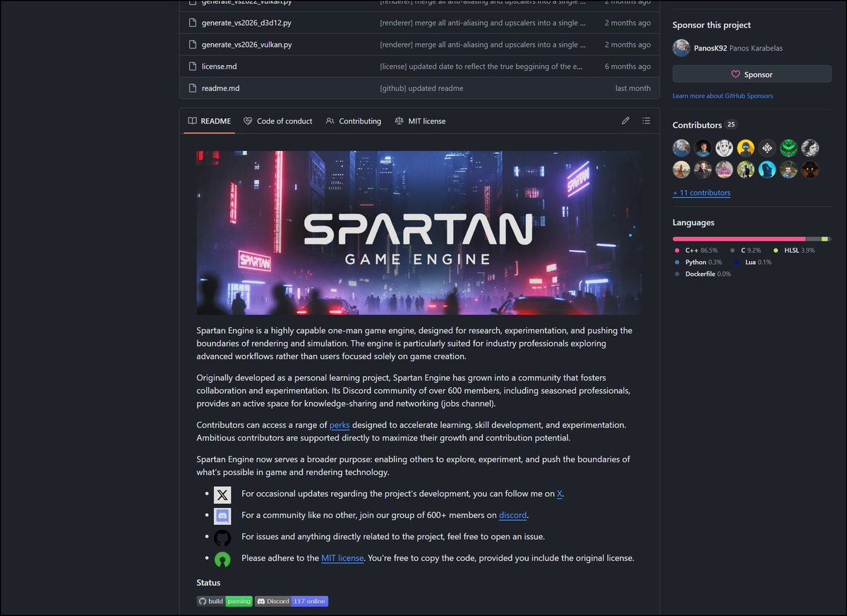Open the X link after 'follow me on'
The height and width of the screenshot is (616, 847).
(560, 494)
